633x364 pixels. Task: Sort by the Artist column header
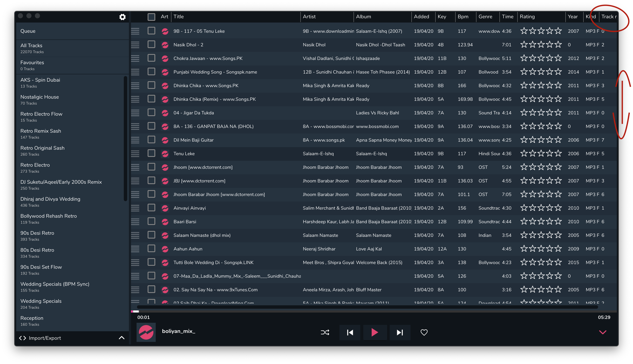point(309,17)
